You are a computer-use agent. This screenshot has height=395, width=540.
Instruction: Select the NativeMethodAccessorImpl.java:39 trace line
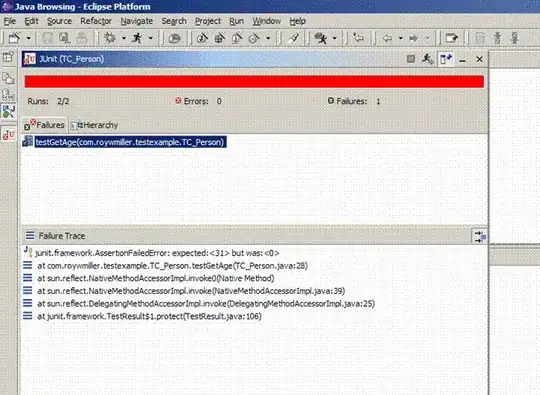[x=191, y=291]
